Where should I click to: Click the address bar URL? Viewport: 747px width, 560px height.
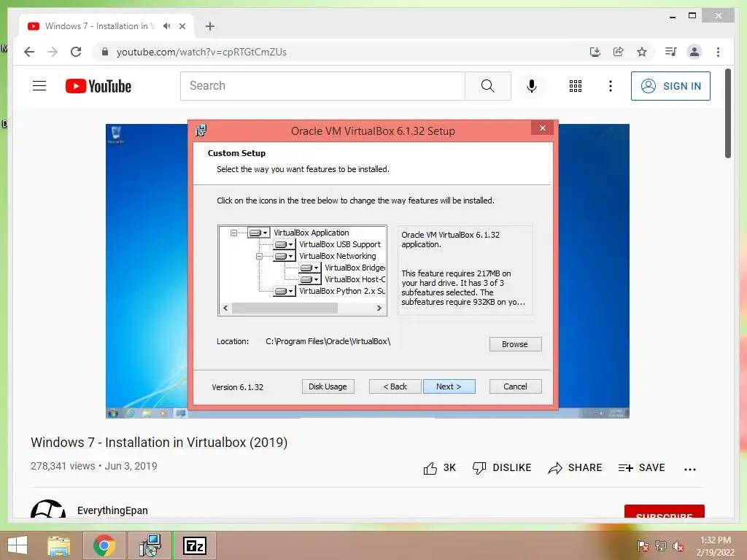tap(201, 52)
